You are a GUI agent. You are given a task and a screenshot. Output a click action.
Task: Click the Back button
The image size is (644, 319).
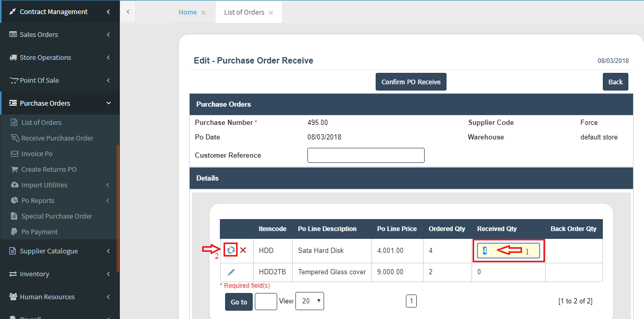click(615, 82)
